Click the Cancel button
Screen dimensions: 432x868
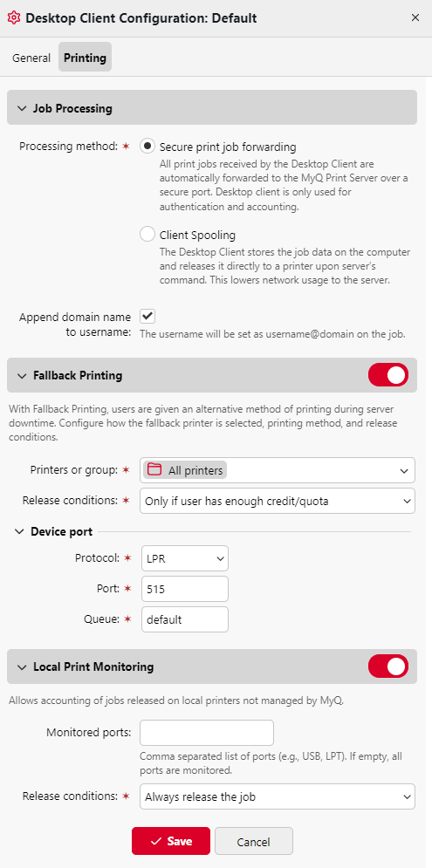(254, 842)
